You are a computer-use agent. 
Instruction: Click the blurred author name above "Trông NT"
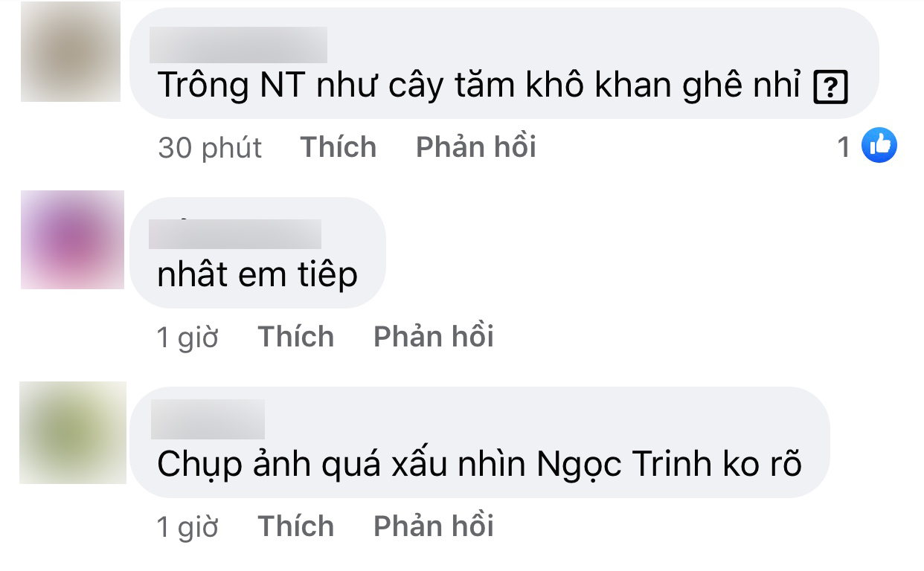click(x=238, y=45)
